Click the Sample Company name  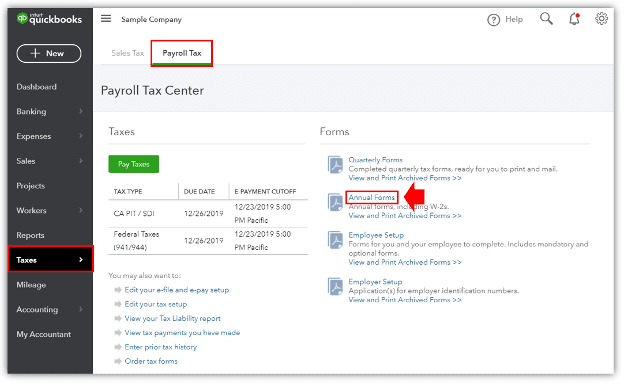pyautogui.click(x=151, y=19)
